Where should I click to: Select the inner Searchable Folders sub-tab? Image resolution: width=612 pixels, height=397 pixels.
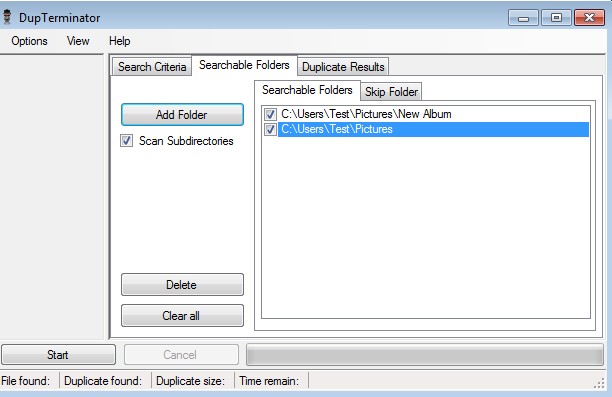click(307, 90)
